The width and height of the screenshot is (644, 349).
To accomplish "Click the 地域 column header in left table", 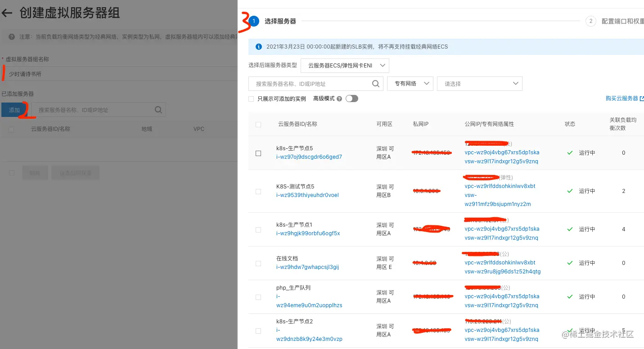I will 147,129.
